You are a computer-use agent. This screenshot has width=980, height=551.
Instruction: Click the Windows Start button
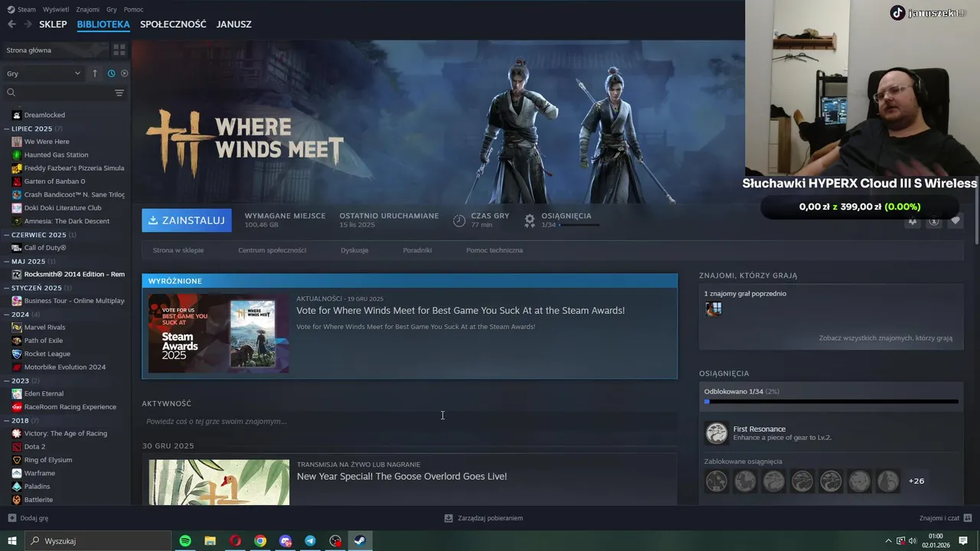11,541
